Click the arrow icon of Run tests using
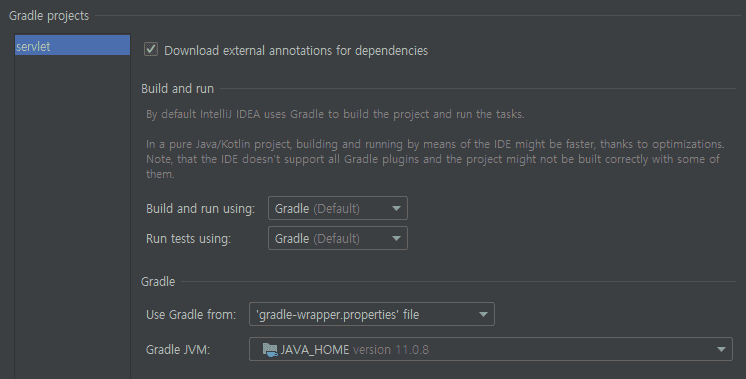The height and width of the screenshot is (379, 746). [396, 238]
